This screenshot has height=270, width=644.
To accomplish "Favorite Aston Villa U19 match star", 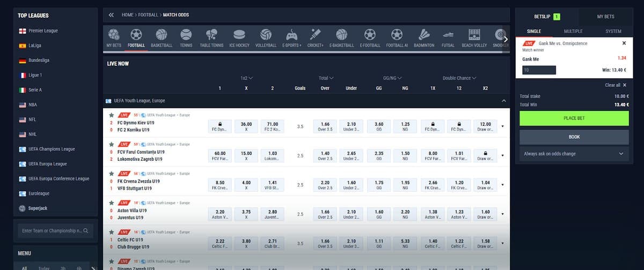I will [x=111, y=203].
